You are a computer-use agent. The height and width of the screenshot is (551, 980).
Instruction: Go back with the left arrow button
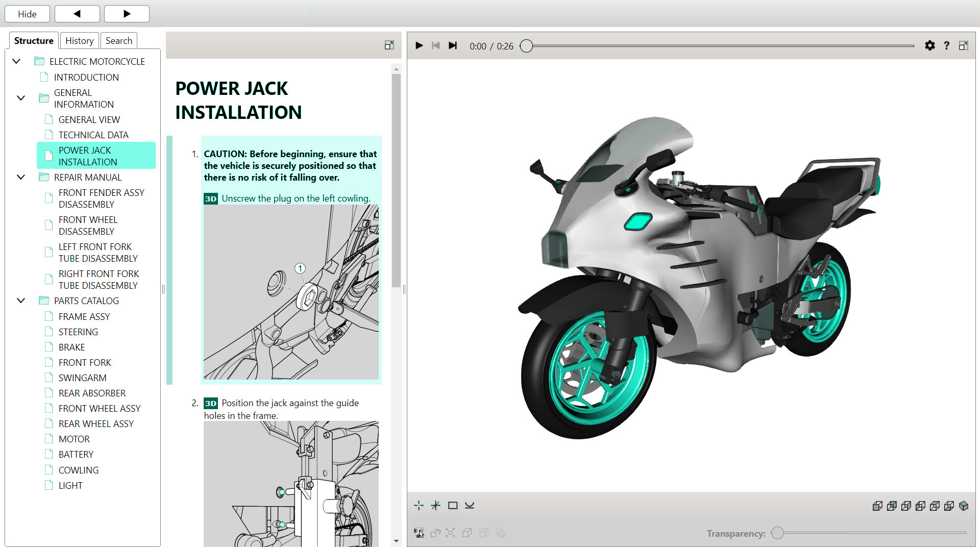(x=77, y=14)
